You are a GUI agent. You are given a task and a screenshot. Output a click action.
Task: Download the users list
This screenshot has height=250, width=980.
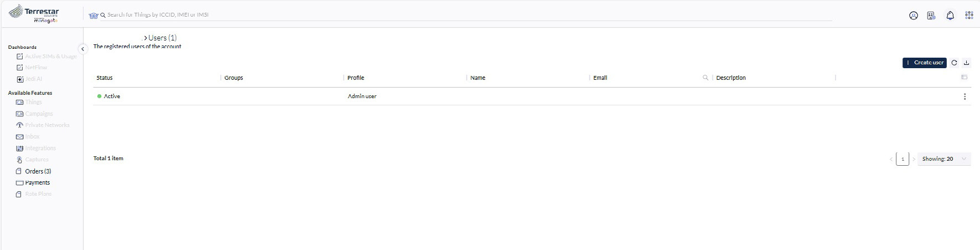coord(966,63)
